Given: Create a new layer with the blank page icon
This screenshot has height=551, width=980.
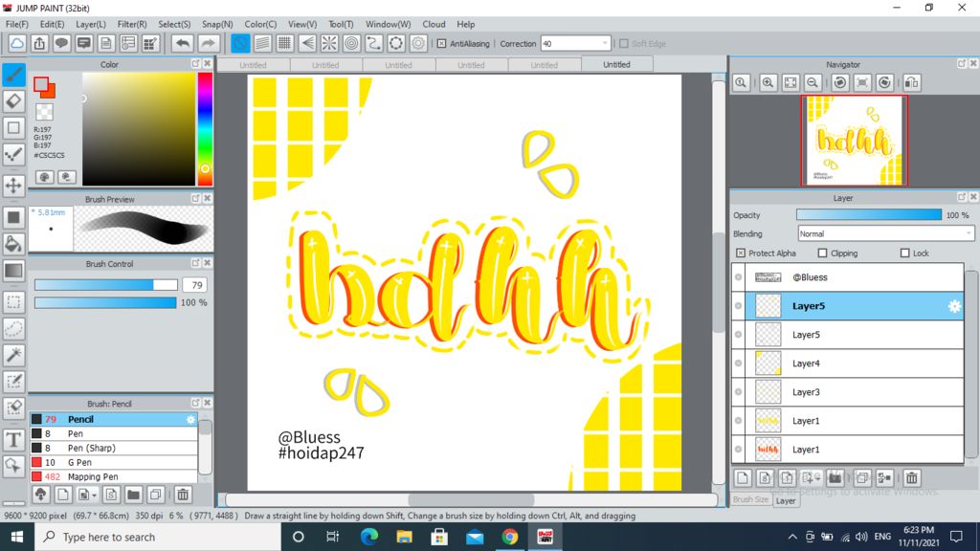Looking at the screenshot, I should 743,478.
